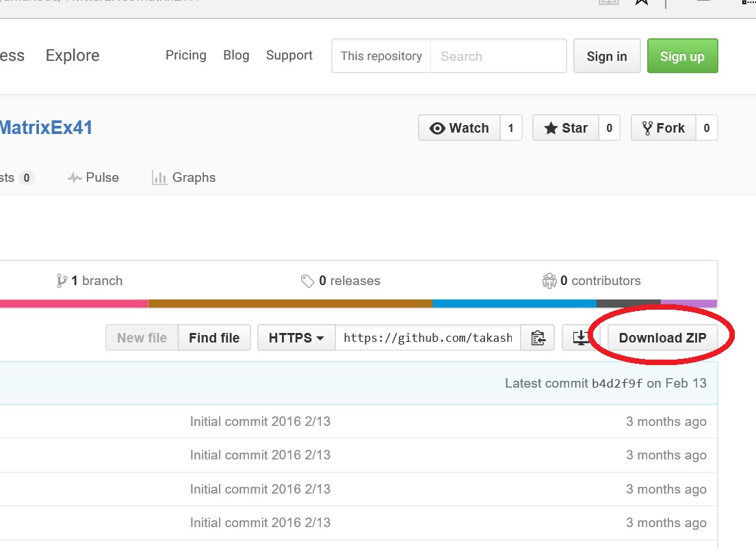Open the Graphs tab
The image size is (756, 549).
coord(183,178)
